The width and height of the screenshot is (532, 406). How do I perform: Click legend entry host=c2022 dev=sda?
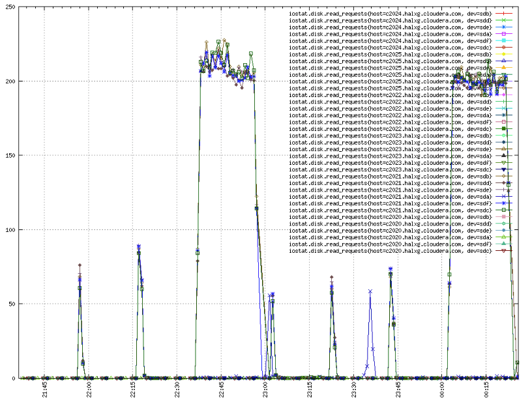(x=400, y=115)
